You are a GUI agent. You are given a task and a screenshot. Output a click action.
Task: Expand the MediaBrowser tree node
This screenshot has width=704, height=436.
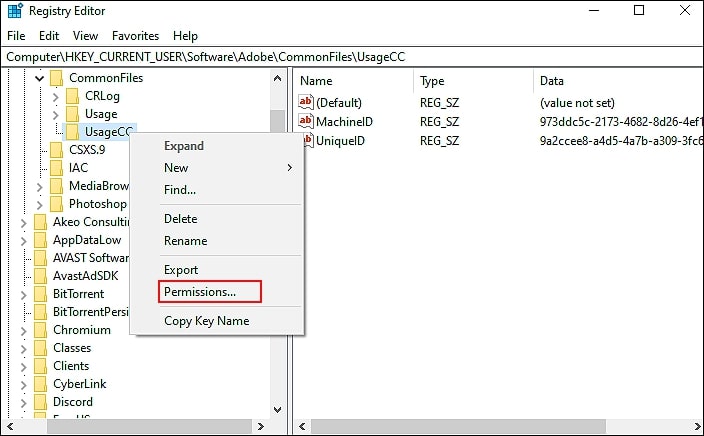pos(40,187)
